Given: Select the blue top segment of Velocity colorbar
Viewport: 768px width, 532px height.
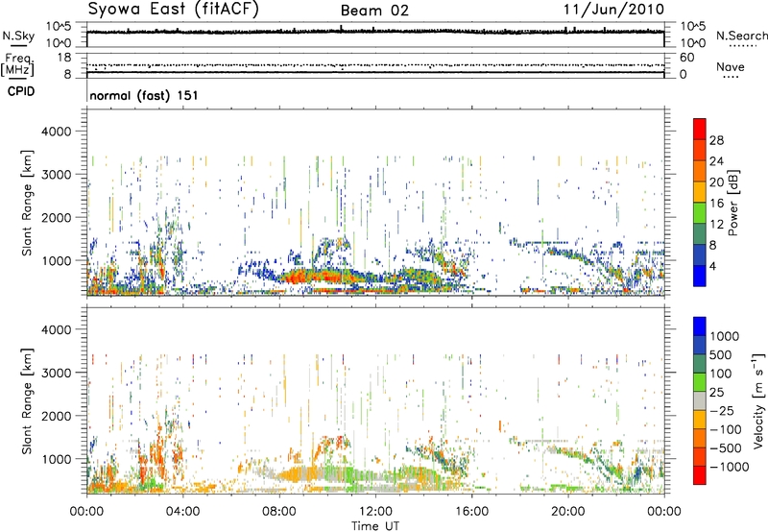Looking at the screenshot, I should pos(700,326).
